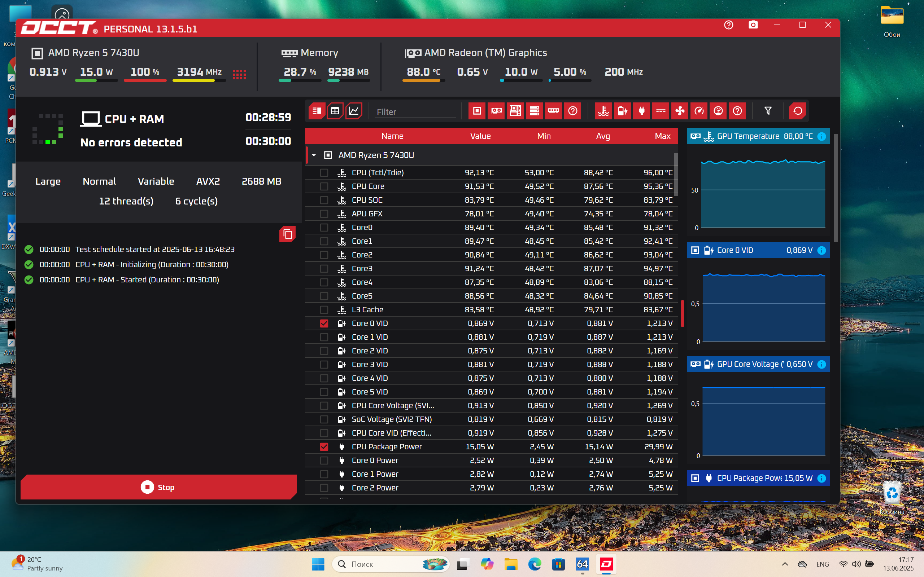
Task: Switch to the graph view icon
Action: click(x=354, y=111)
